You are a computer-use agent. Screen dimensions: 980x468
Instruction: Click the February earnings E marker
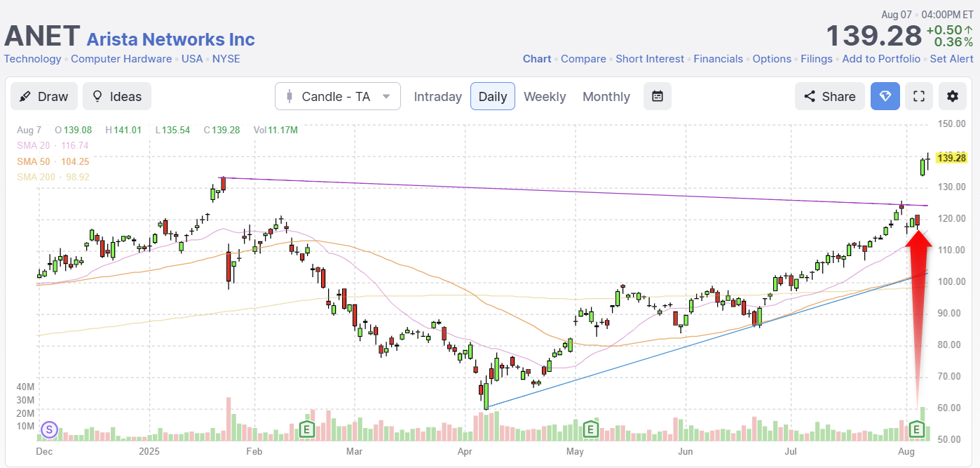pyautogui.click(x=306, y=429)
